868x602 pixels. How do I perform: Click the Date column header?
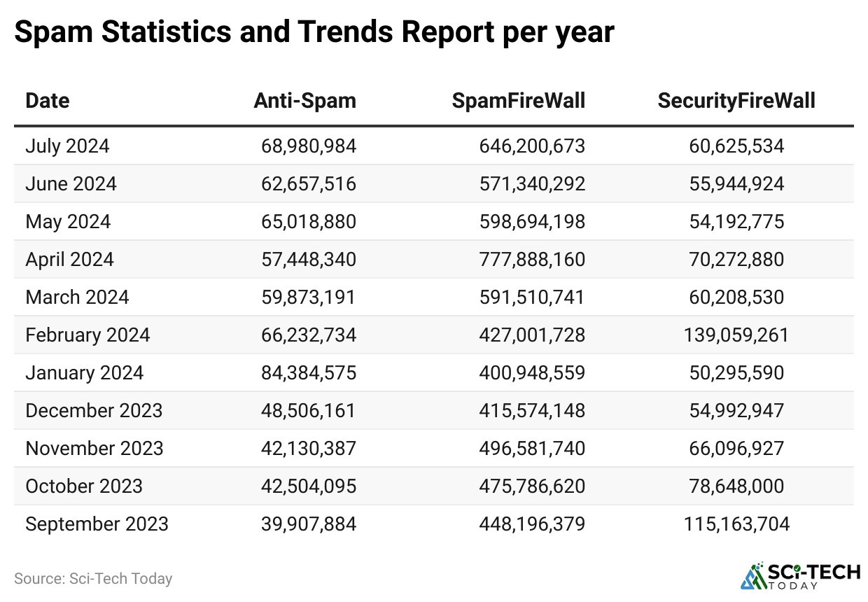[48, 101]
